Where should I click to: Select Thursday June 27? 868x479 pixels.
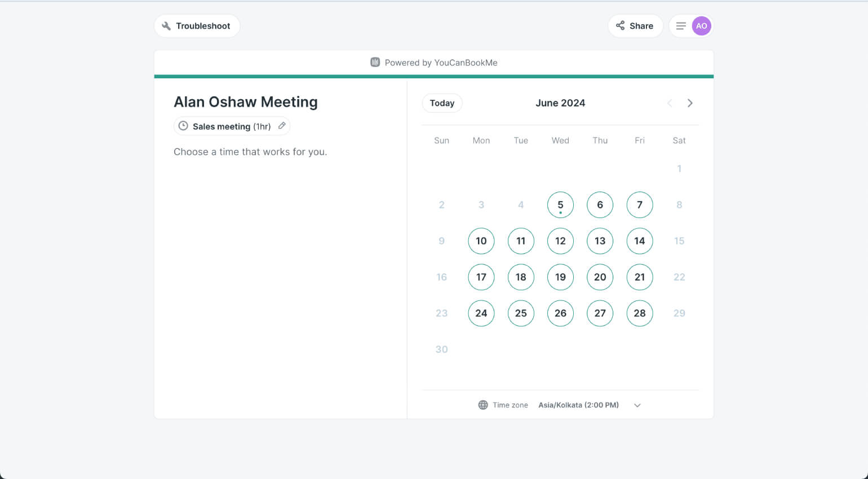pos(600,313)
